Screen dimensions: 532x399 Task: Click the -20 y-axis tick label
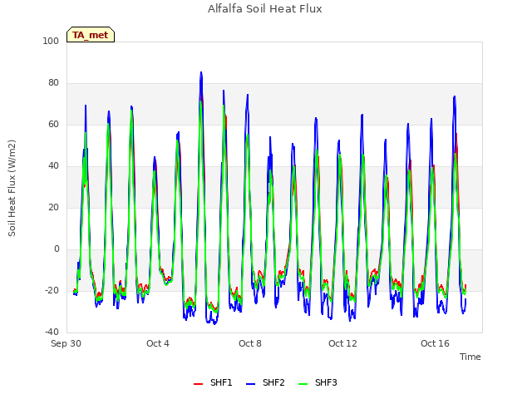pos(52,290)
